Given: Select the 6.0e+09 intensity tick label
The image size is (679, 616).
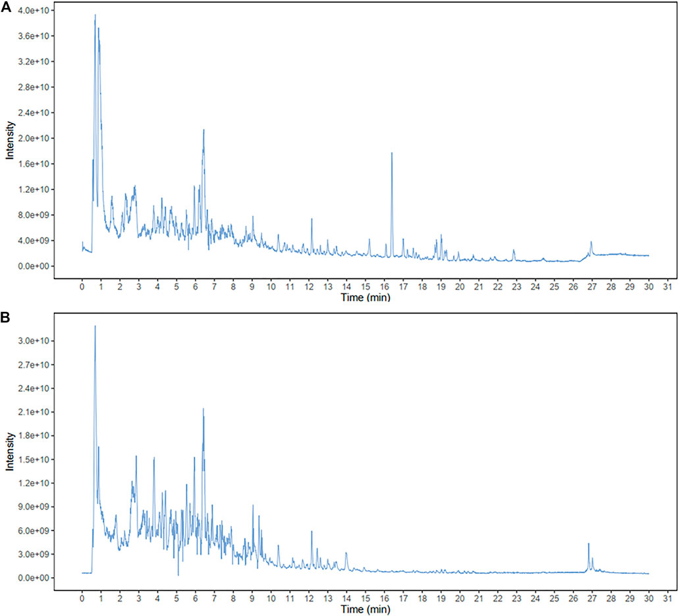Looking at the screenshot, I should (x=34, y=531).
